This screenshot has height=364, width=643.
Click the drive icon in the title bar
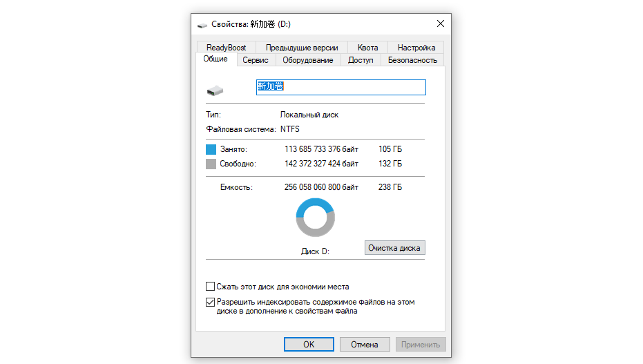point(202,25)
